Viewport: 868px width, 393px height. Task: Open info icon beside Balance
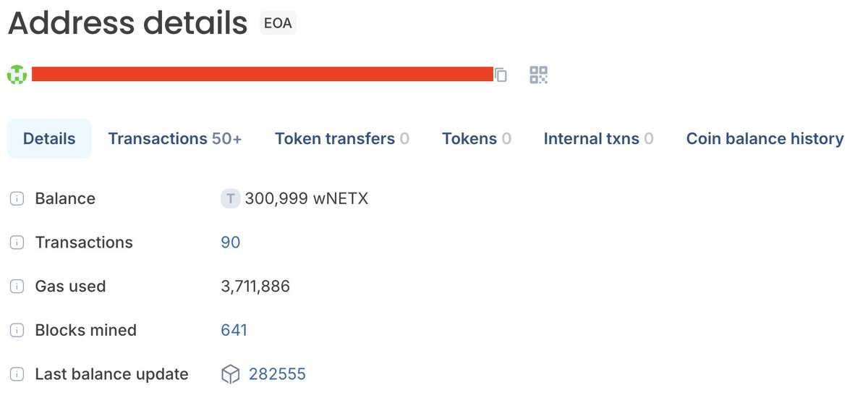click(x=17, y=198)
